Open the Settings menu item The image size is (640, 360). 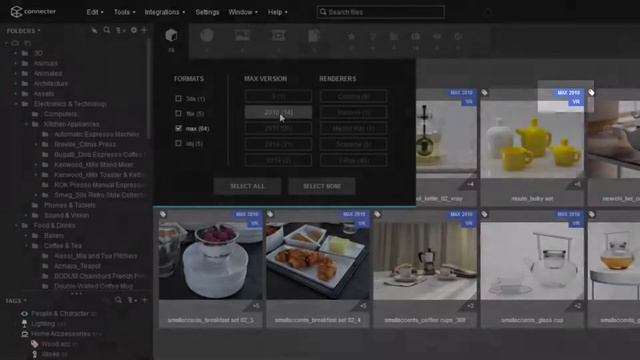pos(207,12)
